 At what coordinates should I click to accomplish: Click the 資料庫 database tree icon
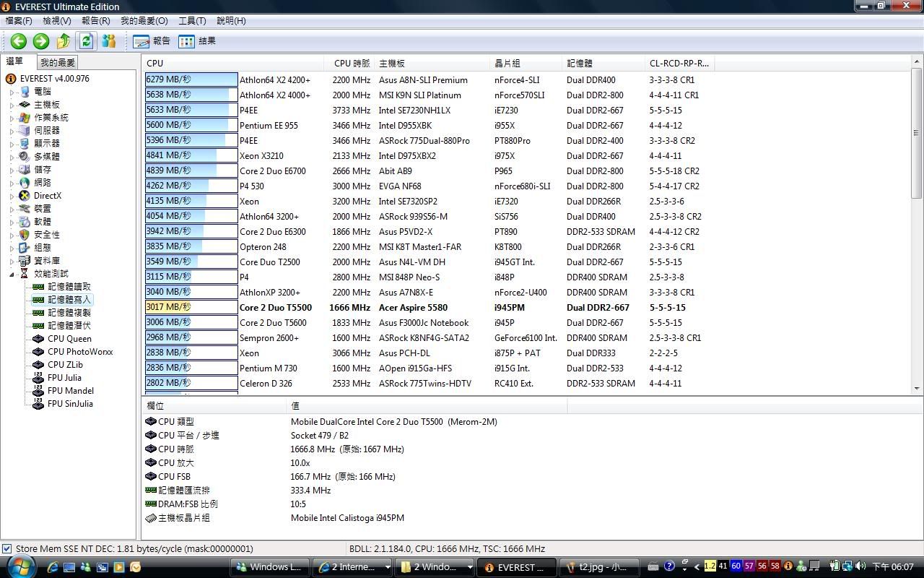(x=25, y=261)
